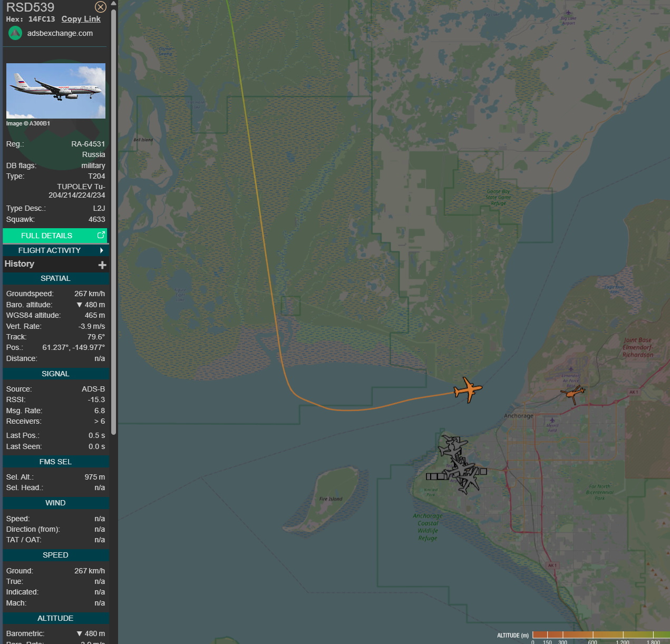Click the position 61.237°, -149.977°
This screenshot has width=670, height=644.
point(74,347)
